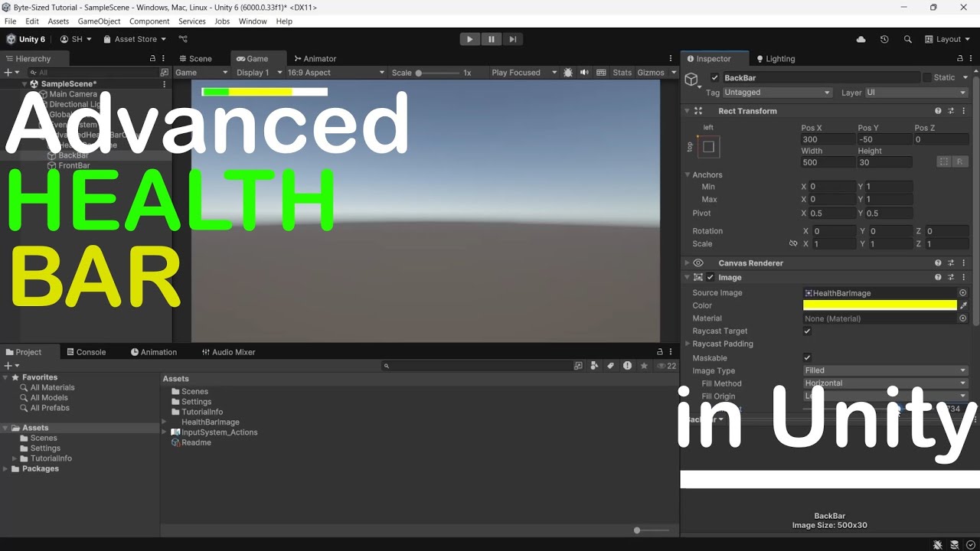Screen dimensions: 980x551
Task: Open the 16:9 Aspect dropdown
Action: point(336,73)
